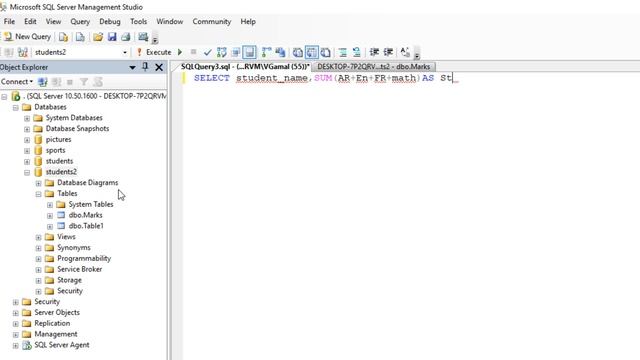The width and height of the screenshot is (640, 360).
Task: Open the students2 database dropdown
Action: (x=124, y=52)
